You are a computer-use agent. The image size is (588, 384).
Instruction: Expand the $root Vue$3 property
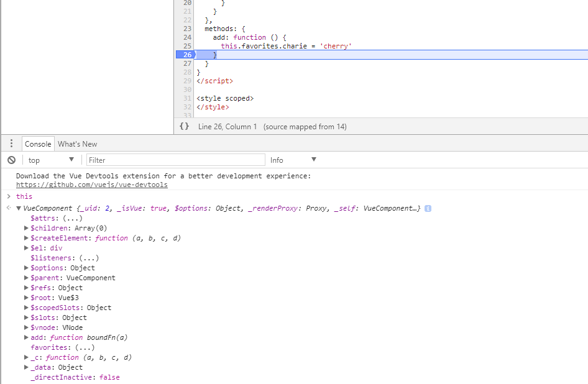(x=26, y=298)
